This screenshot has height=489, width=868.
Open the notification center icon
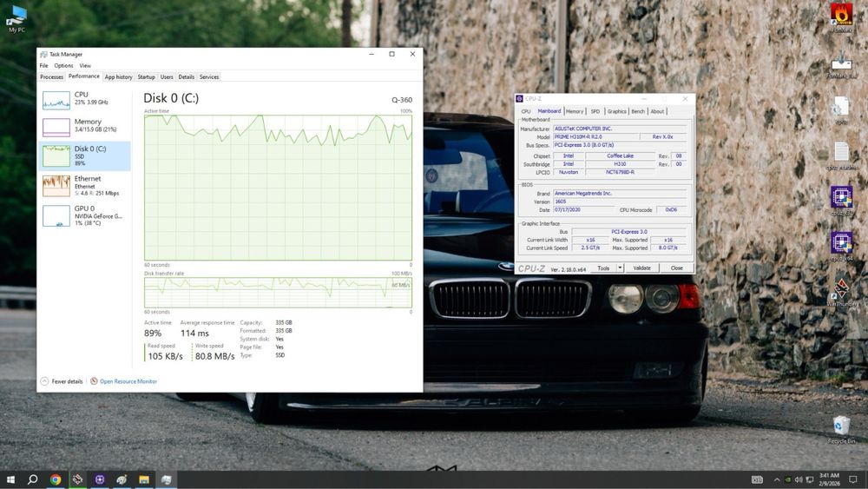click(853, 480)
